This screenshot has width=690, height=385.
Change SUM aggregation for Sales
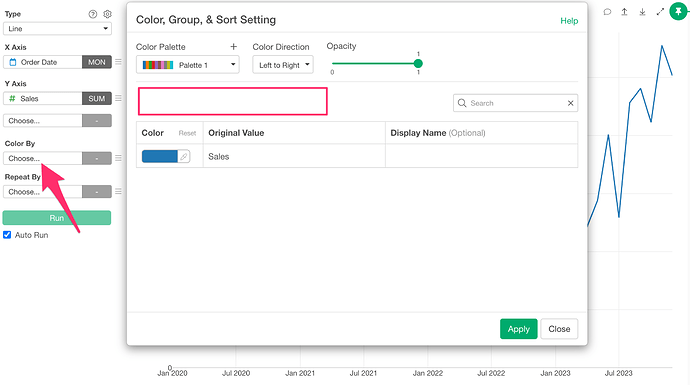click(x=97, y=99)
